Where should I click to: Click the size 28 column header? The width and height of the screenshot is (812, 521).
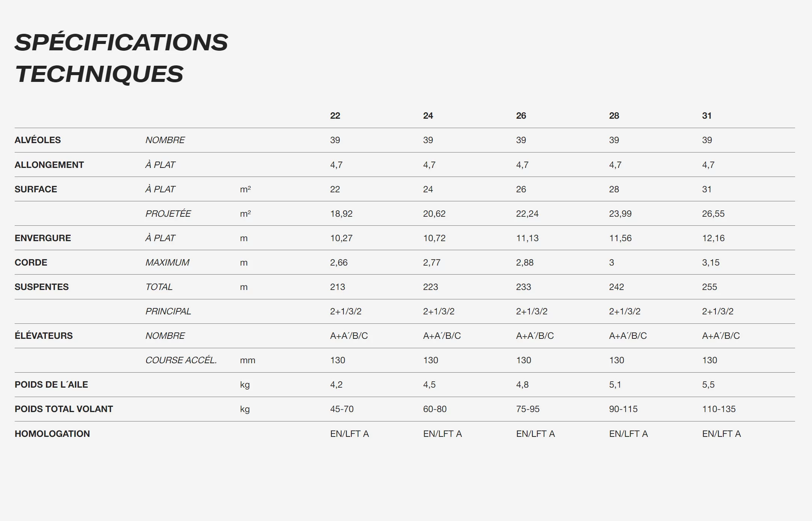pyautogui.click(x=614, y=116)
